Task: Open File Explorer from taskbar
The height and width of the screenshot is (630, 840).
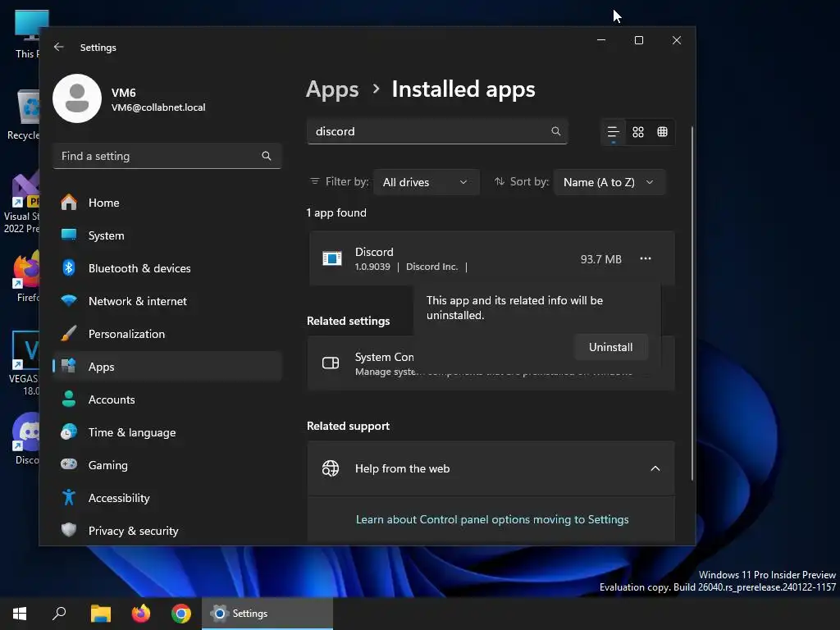Action: coord(100,614)
